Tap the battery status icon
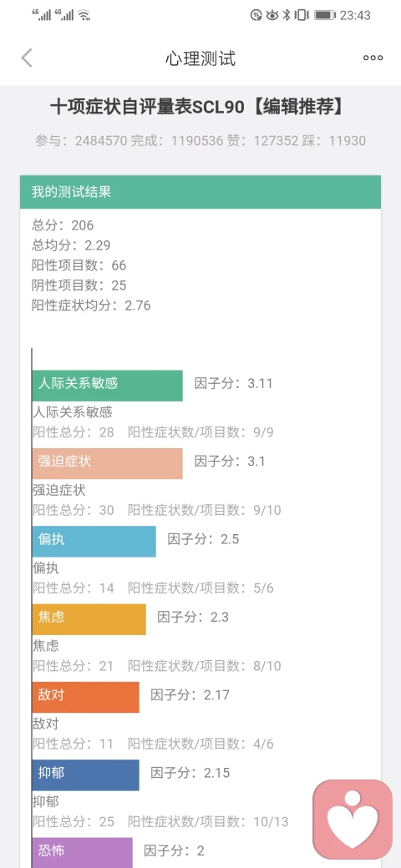This screenshot has height=868, width=401. (x=325, y=16)
